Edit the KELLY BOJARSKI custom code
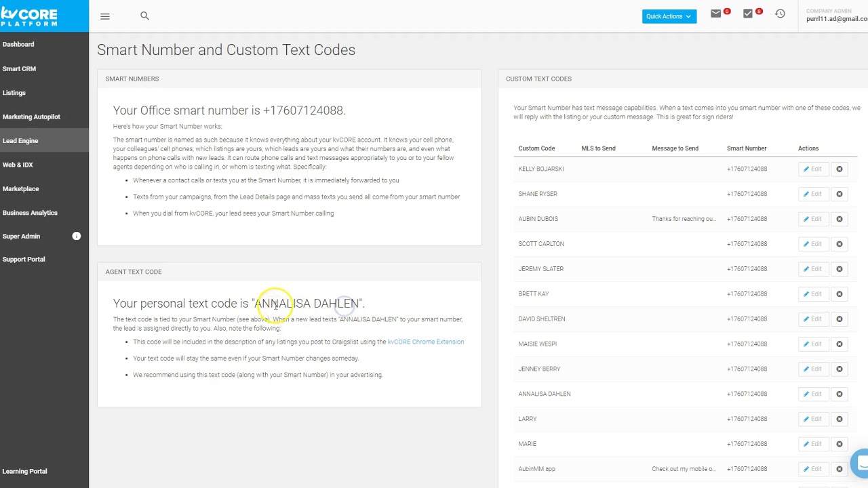Viewport: 868px width, 488px height. coord(813,169)
